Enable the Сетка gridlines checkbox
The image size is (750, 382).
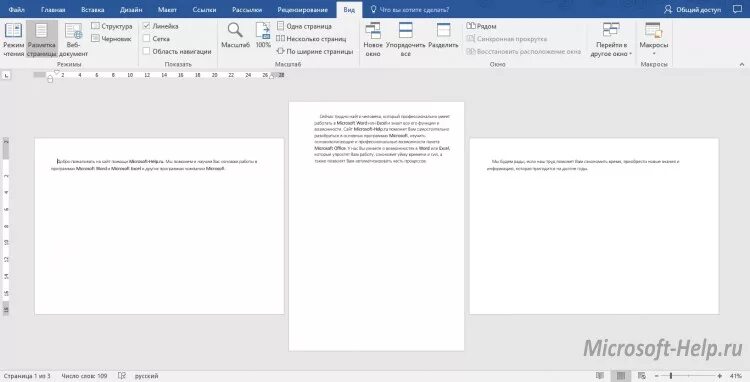click(147, 39)
